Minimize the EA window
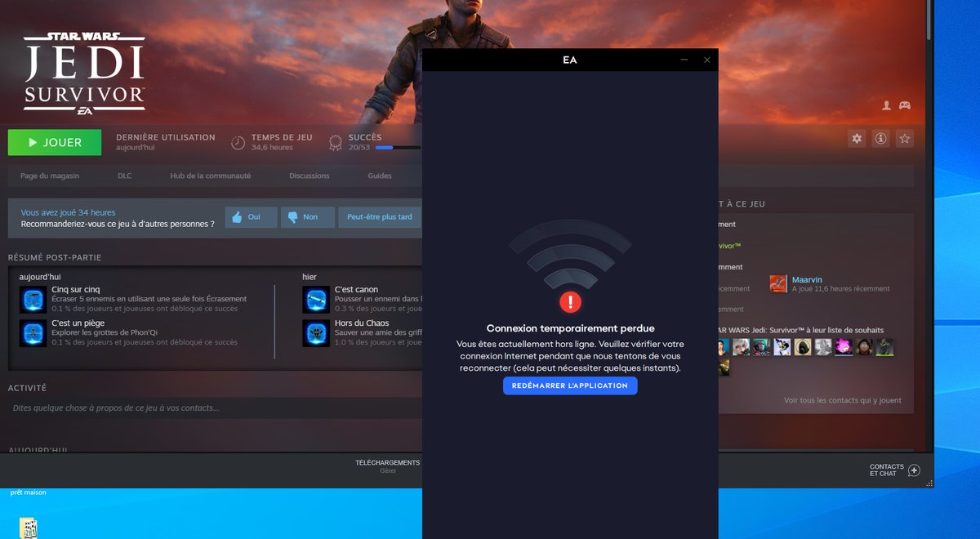This screenshot has width=980, height=539. coord(684,60)
